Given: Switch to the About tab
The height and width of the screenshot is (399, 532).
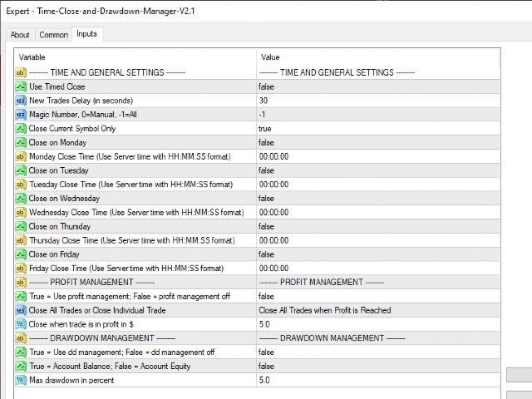Looking at the screenshot, I should (x=20, y=35).
